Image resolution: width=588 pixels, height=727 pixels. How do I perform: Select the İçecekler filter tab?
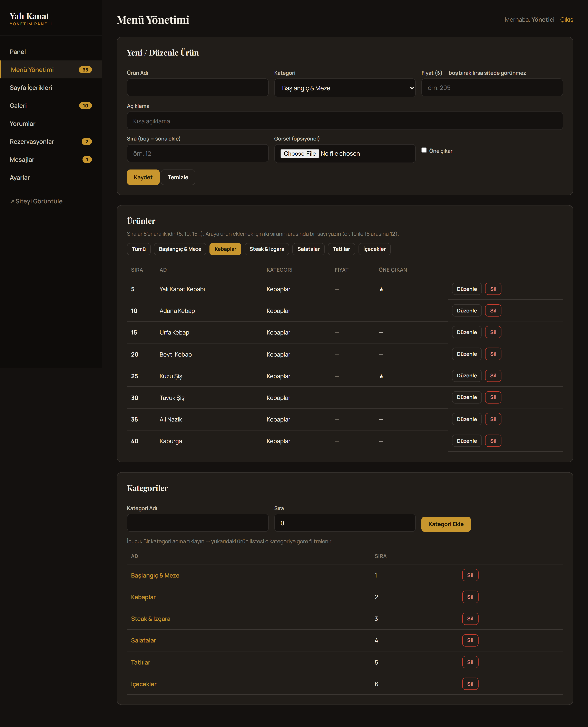pyautogui.click(x=374, y=249)
